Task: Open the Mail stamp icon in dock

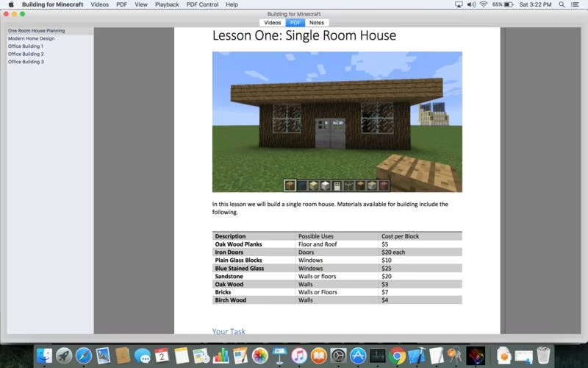Action: coord(103,355)
